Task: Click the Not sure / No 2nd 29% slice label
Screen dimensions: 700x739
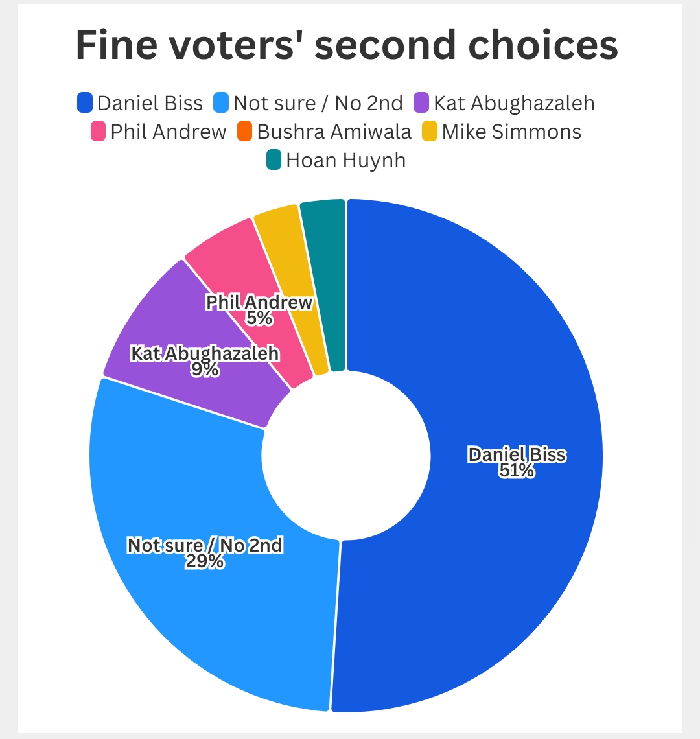Action: coord(205,553)
